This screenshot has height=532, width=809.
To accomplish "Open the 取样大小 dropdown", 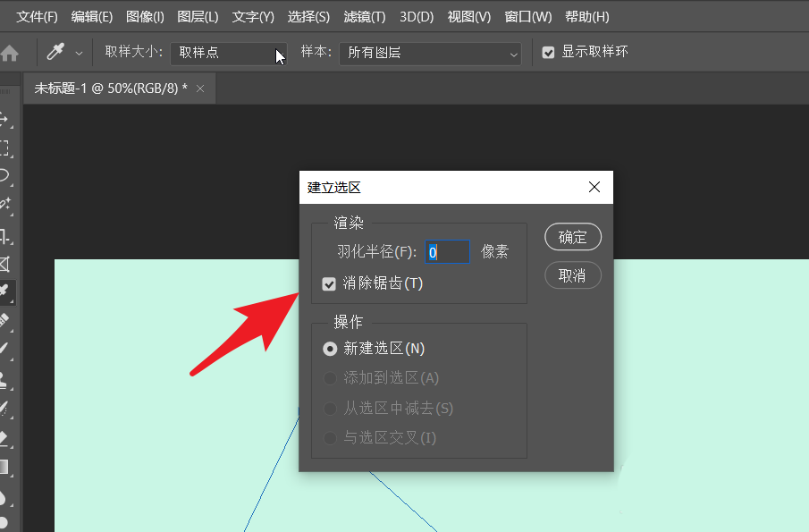I will pos(229,53).
